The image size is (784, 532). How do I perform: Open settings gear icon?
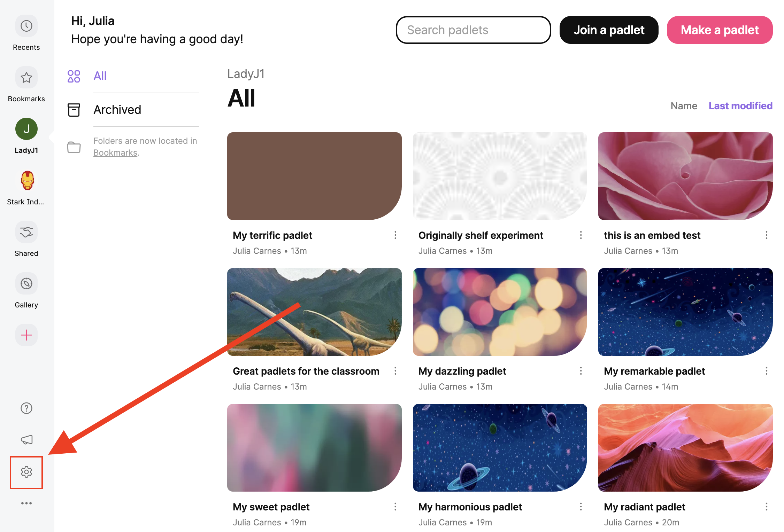tap(26, 472)
